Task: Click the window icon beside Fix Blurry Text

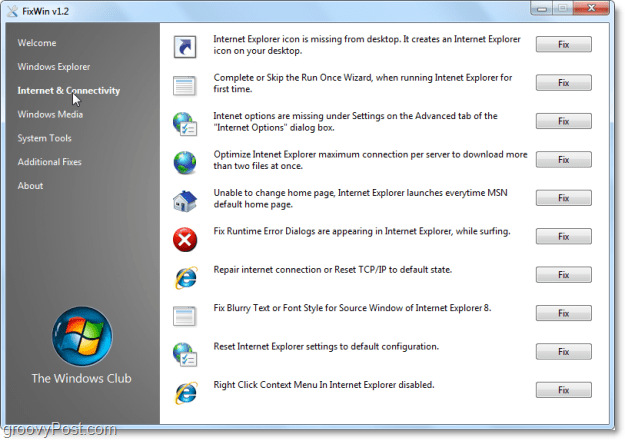Action: click(x=184, y=316)
